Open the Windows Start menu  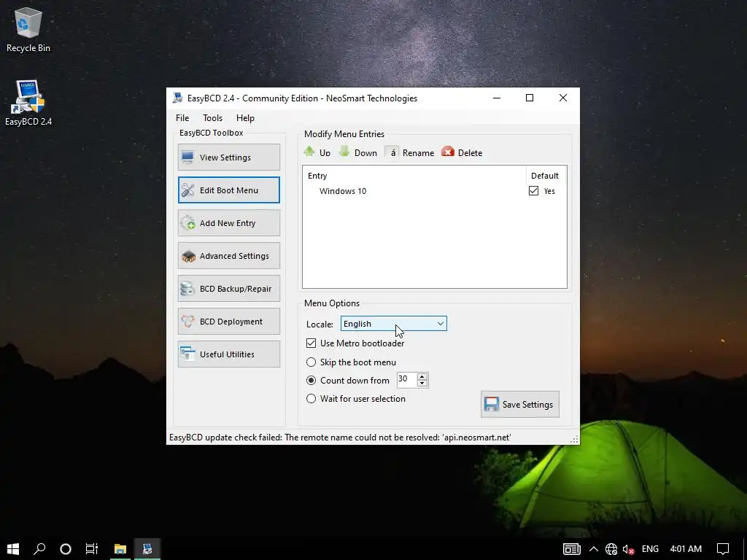[13, 548]
